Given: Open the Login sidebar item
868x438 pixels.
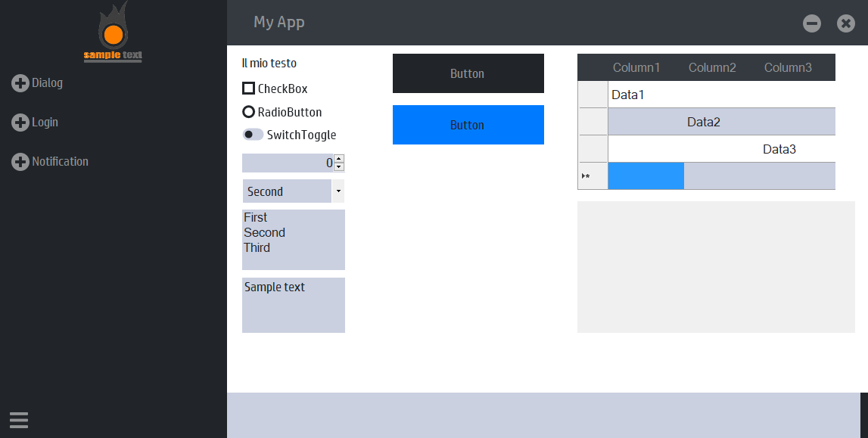Looking at the screenshot, I should pyautogui.click(x=45, y=123).
